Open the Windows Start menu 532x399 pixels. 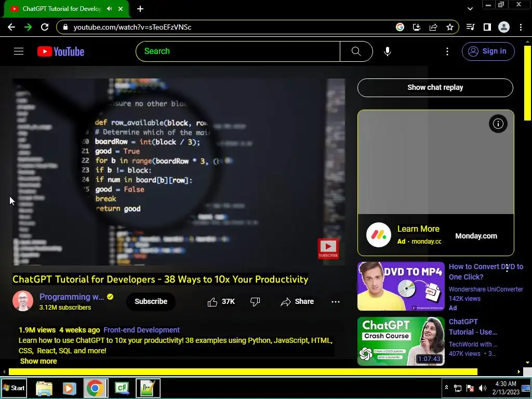(14, 388)
